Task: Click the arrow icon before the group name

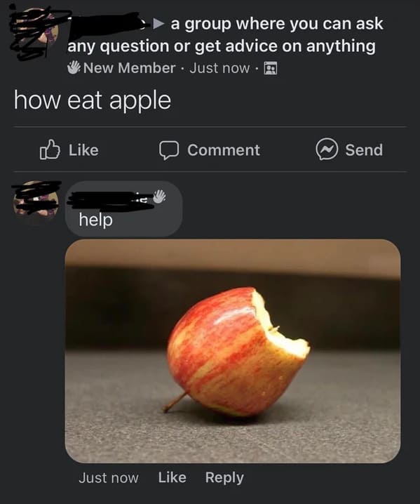Action: click(158, 23)
